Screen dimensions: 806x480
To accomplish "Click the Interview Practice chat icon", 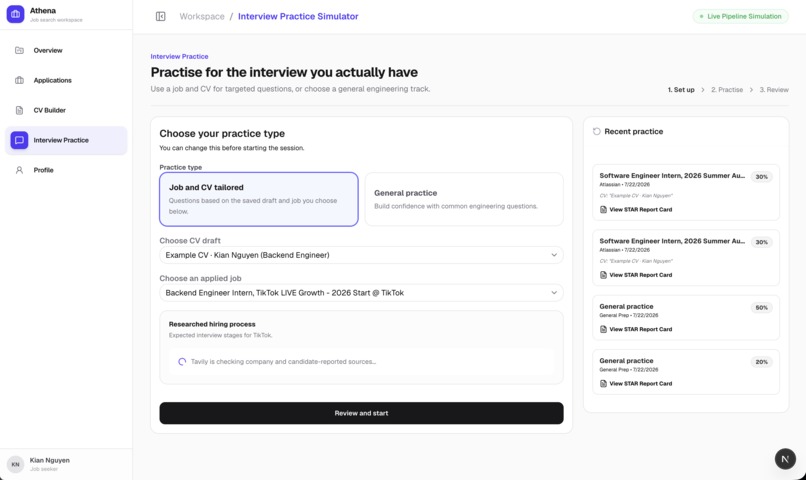I will click(20, 140).
